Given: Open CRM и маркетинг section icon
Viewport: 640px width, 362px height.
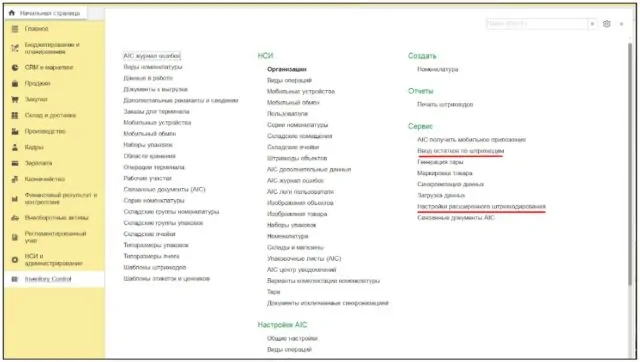Looking at the screenshot, I should click(x=15, y=67).
